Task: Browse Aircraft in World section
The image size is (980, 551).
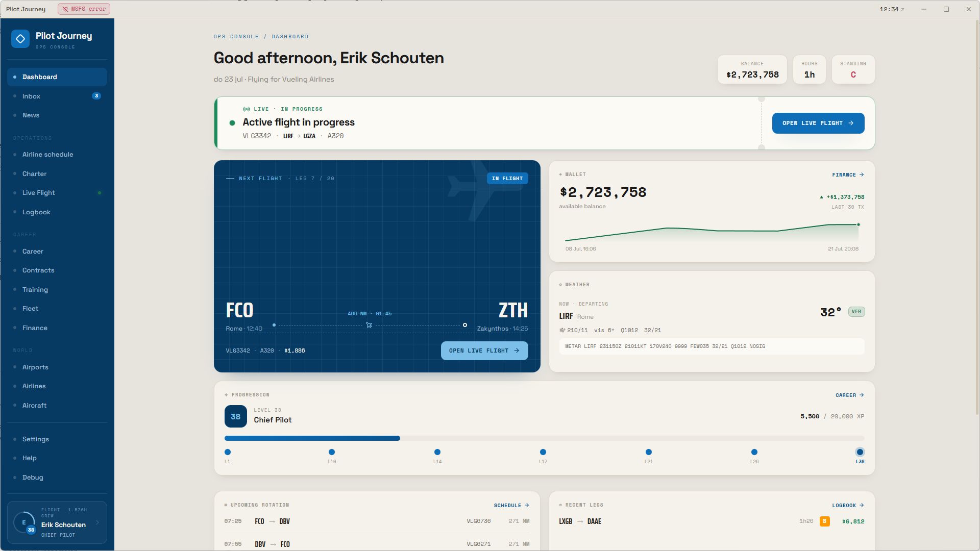Action: point(57,406)
